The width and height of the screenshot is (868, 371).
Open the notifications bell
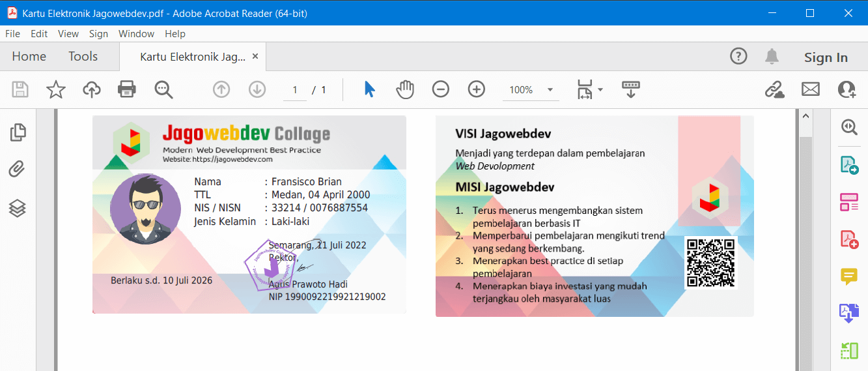click(772, 56)
